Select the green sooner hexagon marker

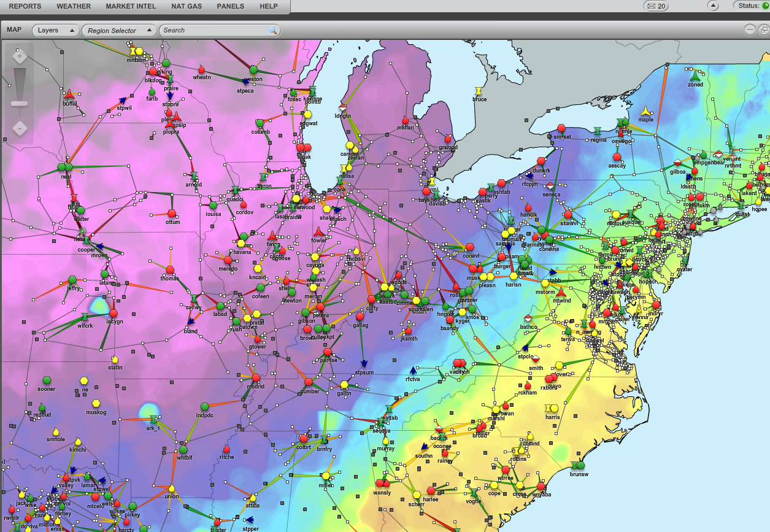tap(47, 381)
